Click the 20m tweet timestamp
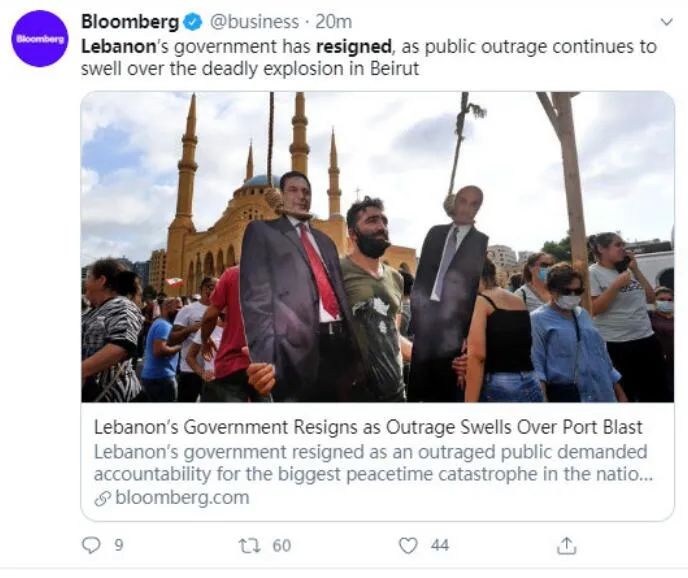 coord(333,22)
